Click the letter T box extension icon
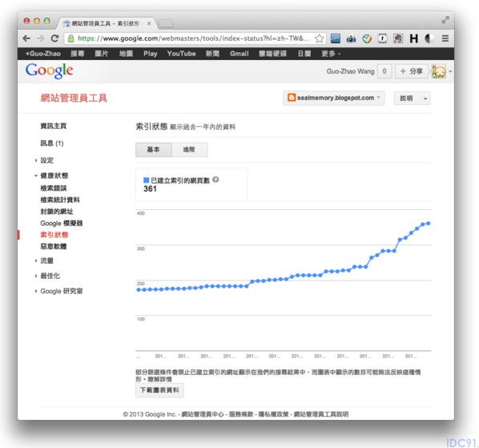The image size is (479, 448). coord(382,38)
